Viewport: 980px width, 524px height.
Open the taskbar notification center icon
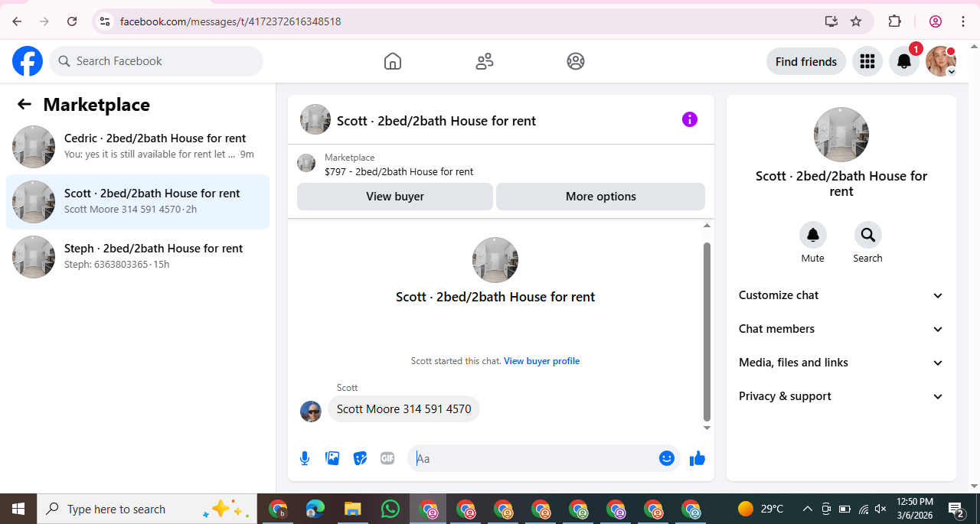pos(956,509)
